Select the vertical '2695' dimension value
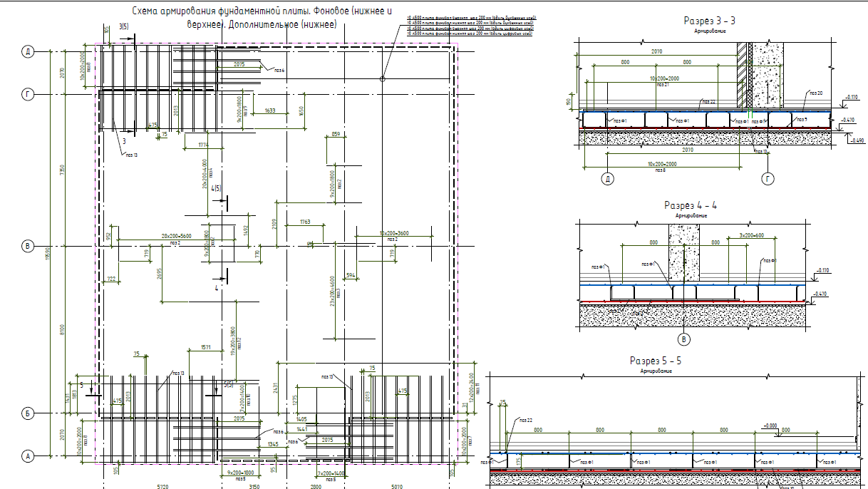This screenshot has height=489, width=868. click(160, 274)
